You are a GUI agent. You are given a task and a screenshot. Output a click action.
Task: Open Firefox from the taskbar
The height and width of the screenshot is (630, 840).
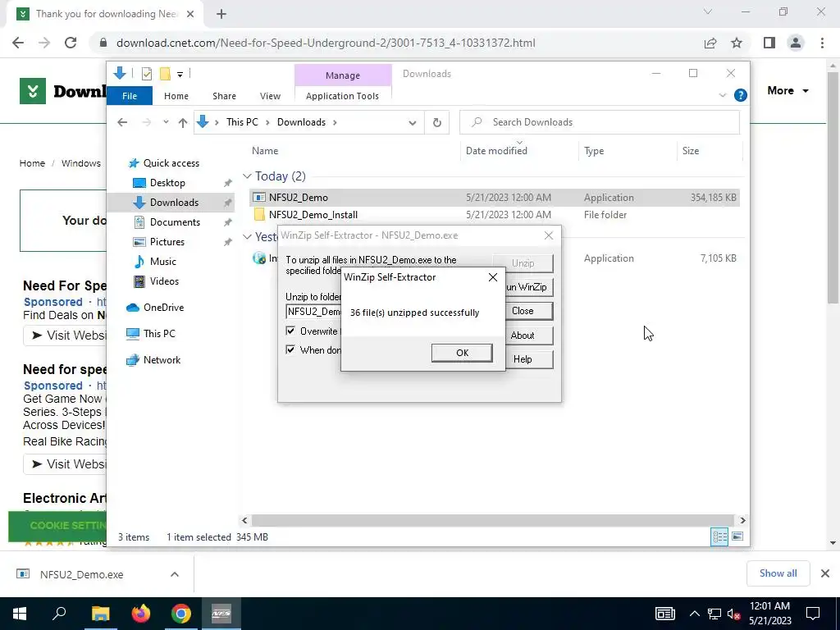click(141, 614)
